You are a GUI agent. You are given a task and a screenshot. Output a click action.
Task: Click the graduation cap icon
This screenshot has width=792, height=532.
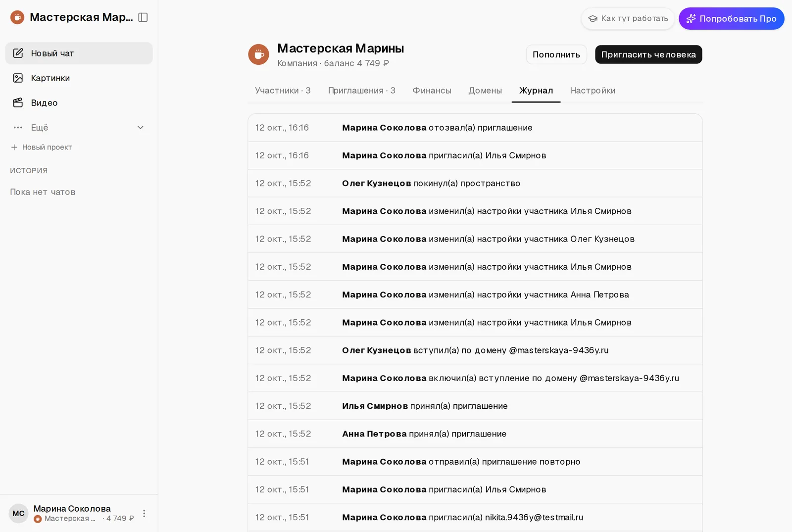(593, 18)
